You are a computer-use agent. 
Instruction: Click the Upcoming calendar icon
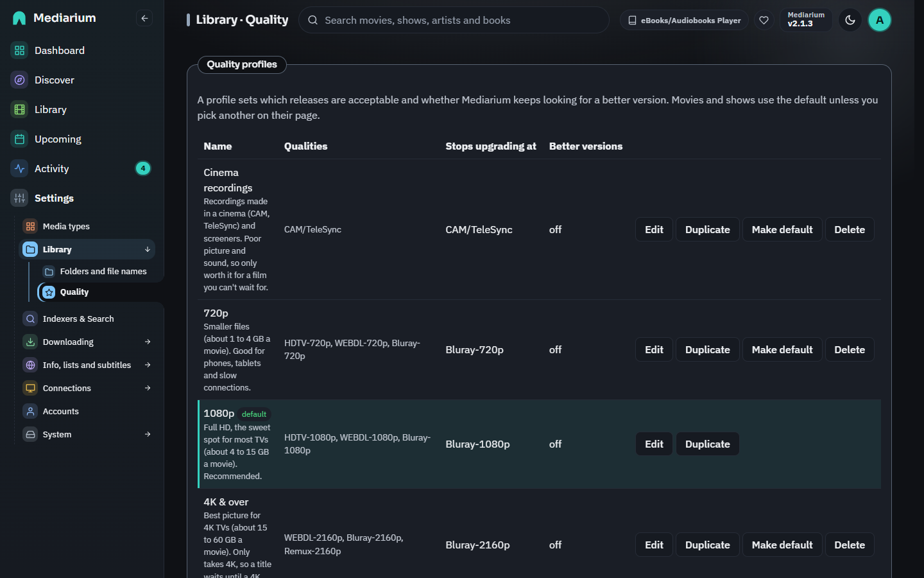pos(20,139)
